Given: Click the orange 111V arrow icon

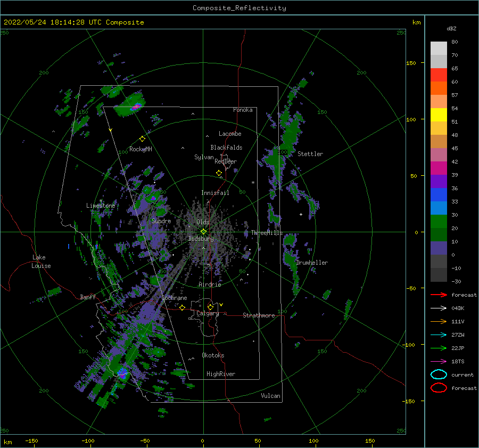Looking at the screenshot, I should click(x=439, y=321).
